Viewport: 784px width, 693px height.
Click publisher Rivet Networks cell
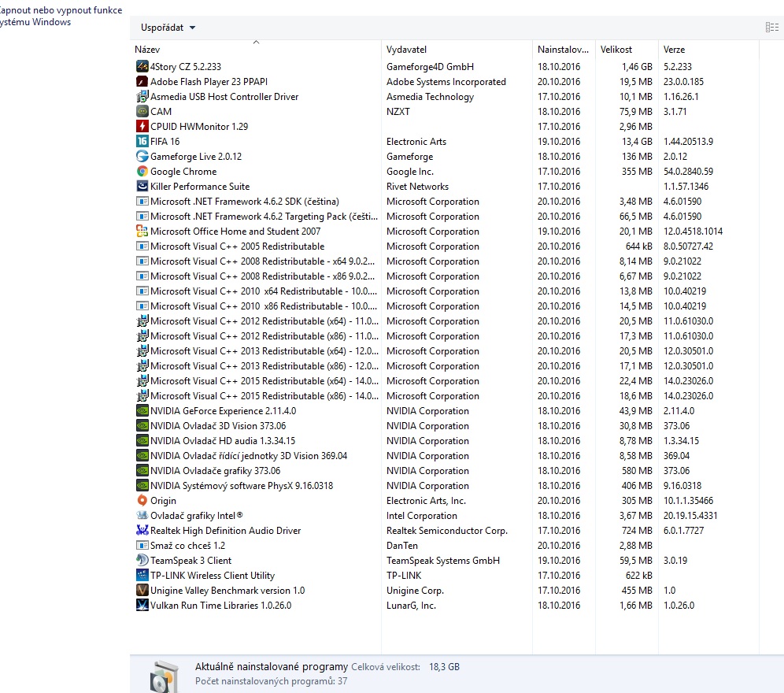coord(417,187)
